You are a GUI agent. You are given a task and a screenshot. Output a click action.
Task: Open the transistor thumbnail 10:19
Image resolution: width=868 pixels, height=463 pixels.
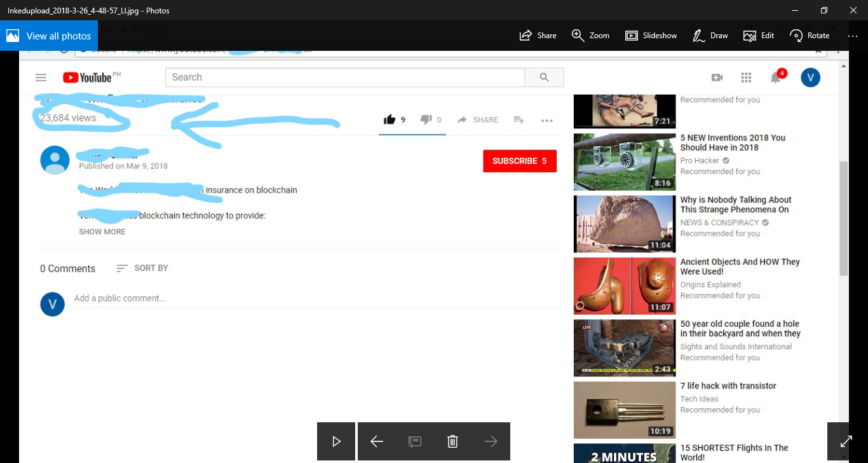click(625, 410)
